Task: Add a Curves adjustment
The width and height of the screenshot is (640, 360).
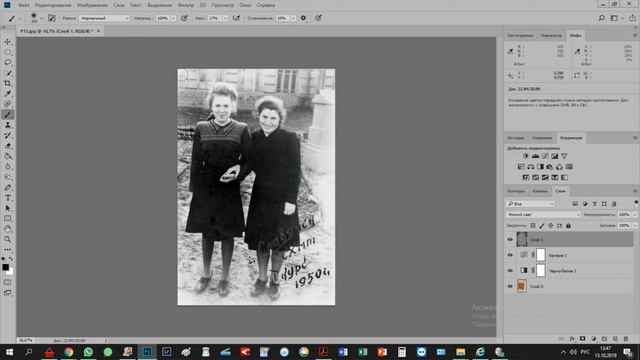Action: coord(545,156)
